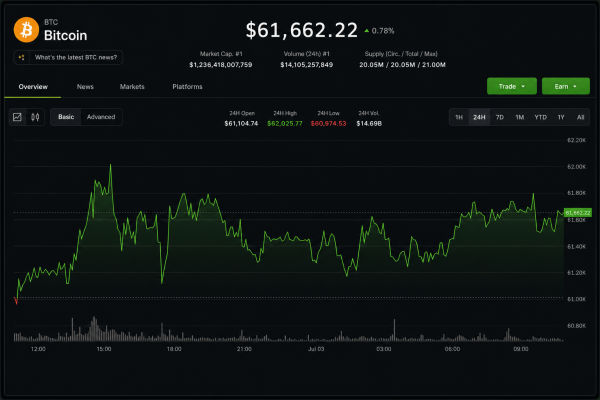Image resolution: width=600 pixels, height=400 pixels.
Task: Expand the Earn dropdown button
Action: [x=566, y=86]
